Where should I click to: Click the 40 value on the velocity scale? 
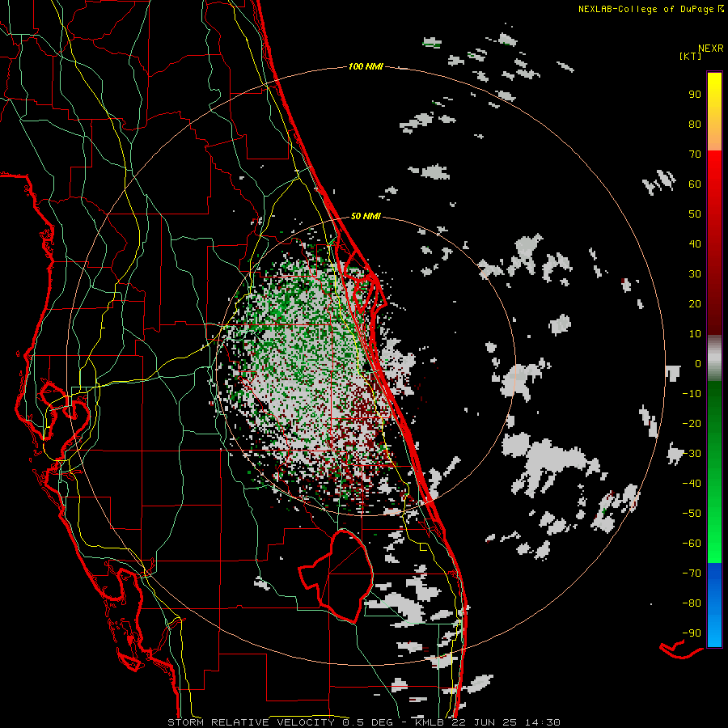click(695, 244)
